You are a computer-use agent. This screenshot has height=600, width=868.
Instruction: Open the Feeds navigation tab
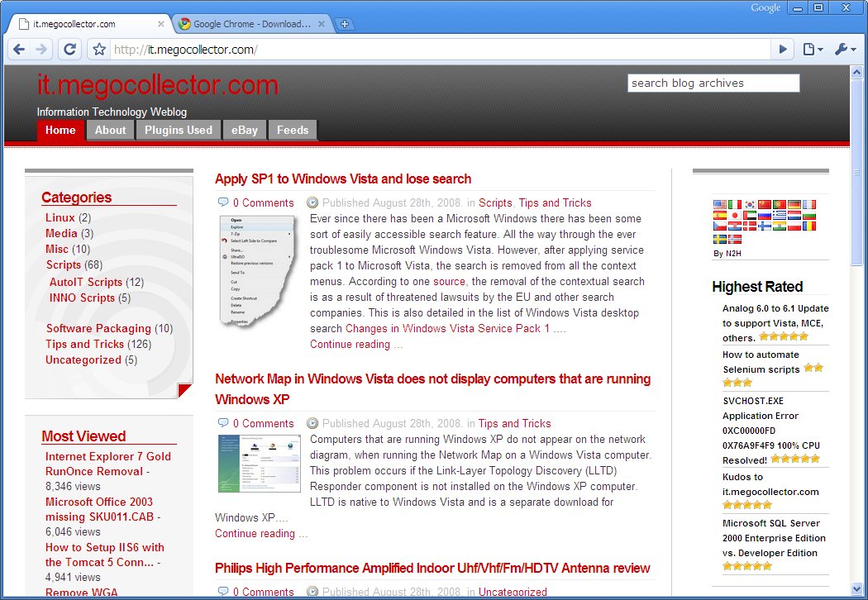[293, 130]
